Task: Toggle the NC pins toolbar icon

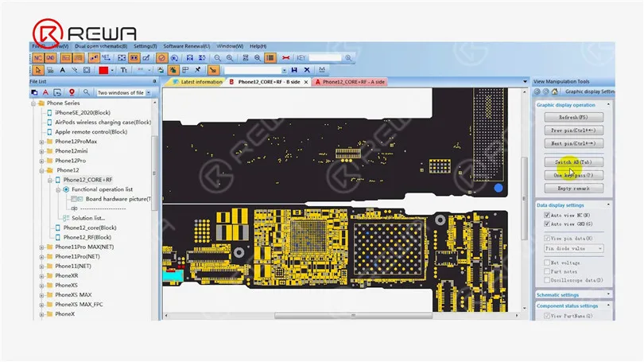Action: tap(38, 58)
